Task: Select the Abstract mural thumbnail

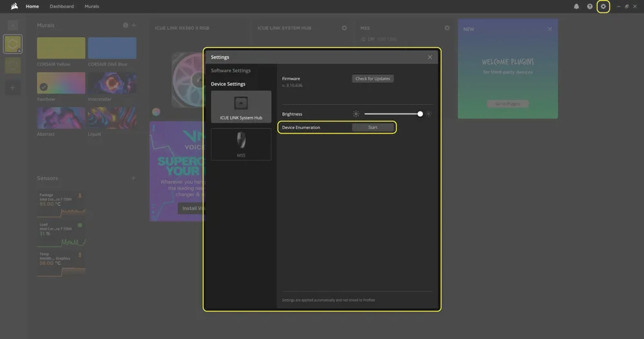Action: [x=61, y=118]
